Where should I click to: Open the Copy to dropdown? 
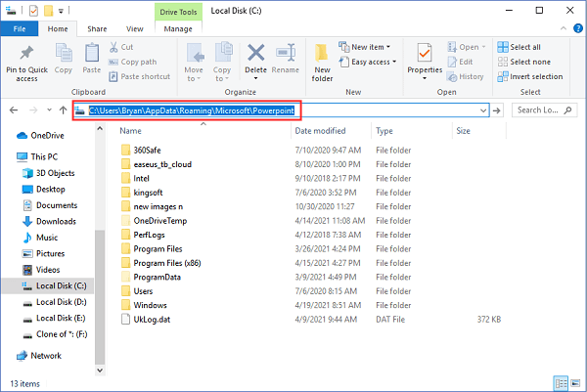222,61
